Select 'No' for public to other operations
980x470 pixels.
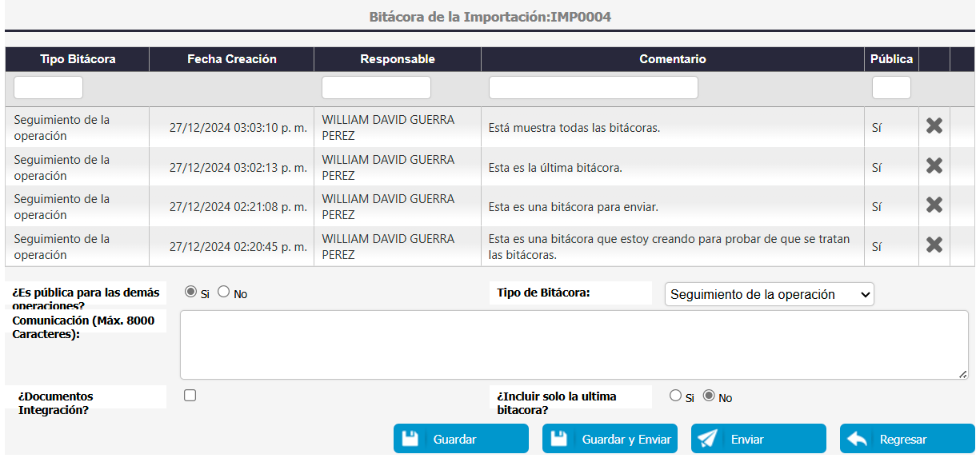pyautogui.click(x=224, y=293)
